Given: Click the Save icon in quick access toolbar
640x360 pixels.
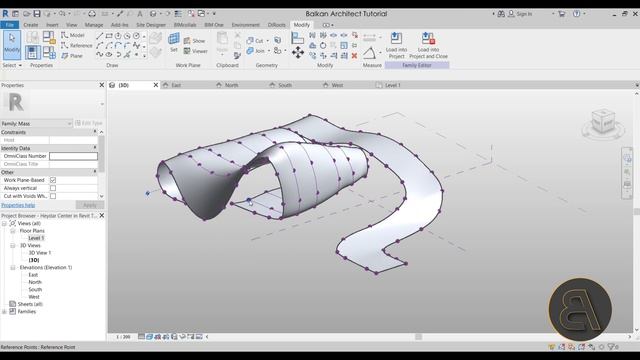Looking at the screenshot, I should coord(37,14).
